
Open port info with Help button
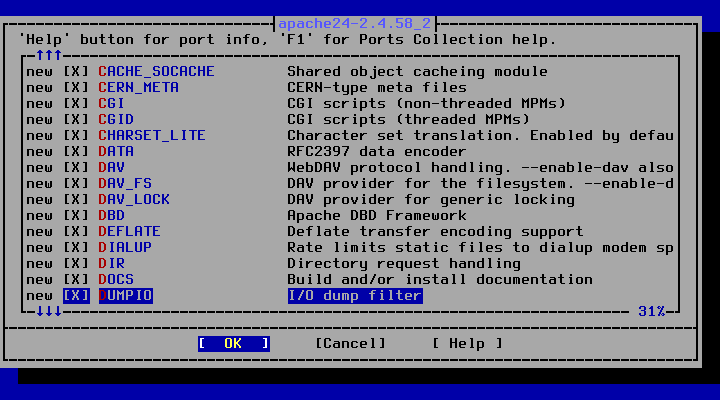(467, 344)
